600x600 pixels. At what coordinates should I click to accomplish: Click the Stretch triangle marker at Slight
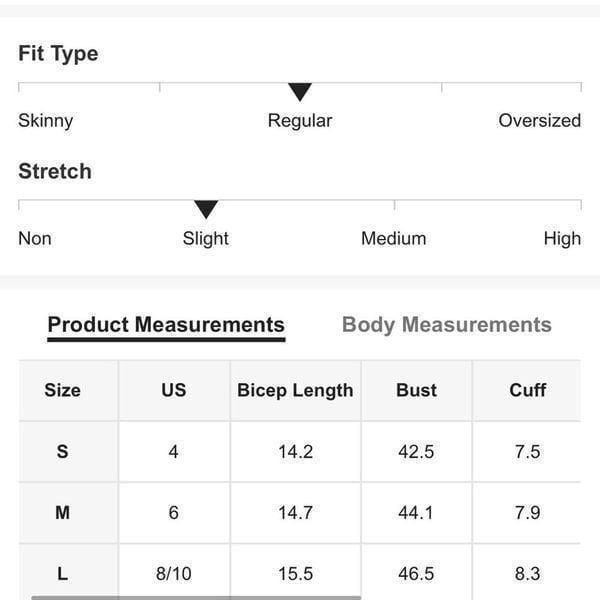[x=206, y=209]
